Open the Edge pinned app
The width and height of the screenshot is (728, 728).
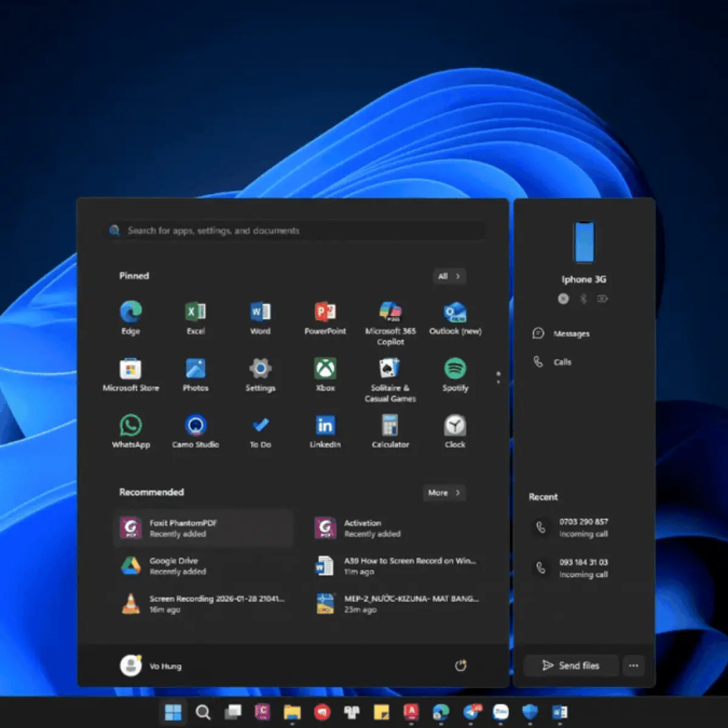coord(130,318)
